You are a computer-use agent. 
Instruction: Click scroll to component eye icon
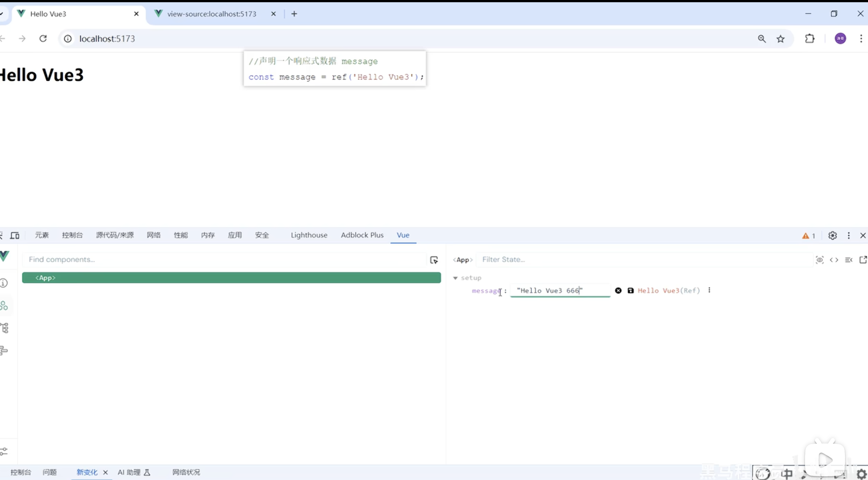pyautogui.click(x=820, y=260)
